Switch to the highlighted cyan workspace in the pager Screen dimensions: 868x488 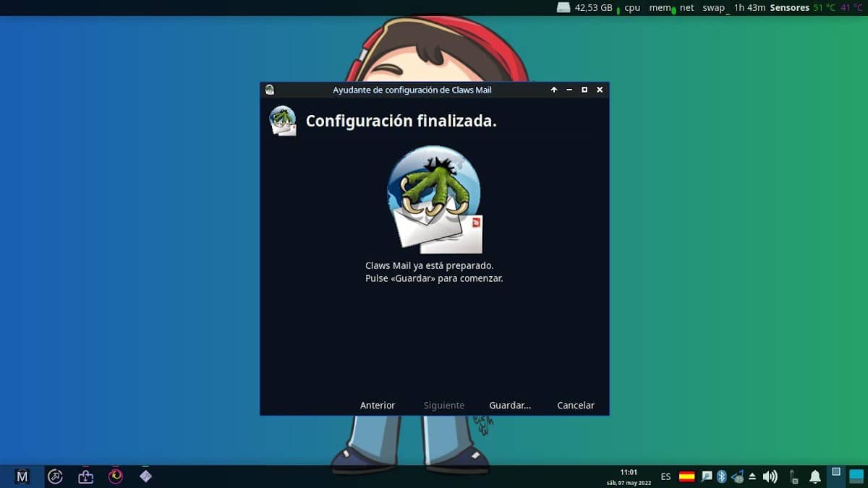pos(856,476)
